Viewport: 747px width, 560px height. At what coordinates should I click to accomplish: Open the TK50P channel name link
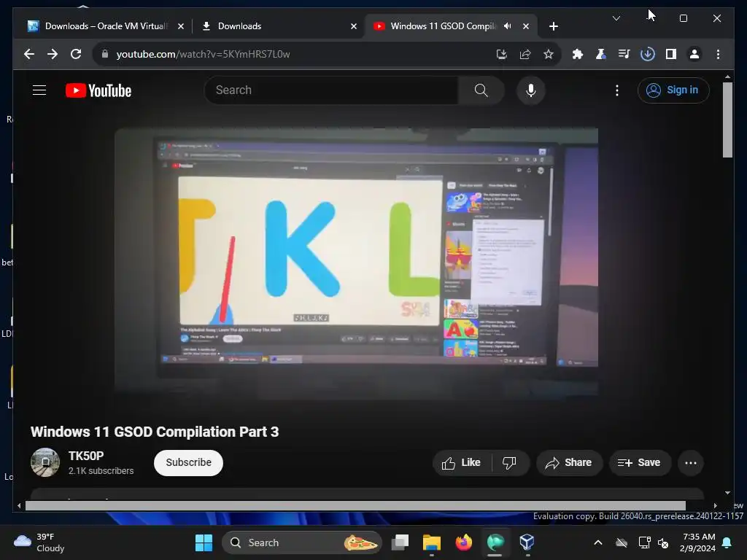(86, 456)
